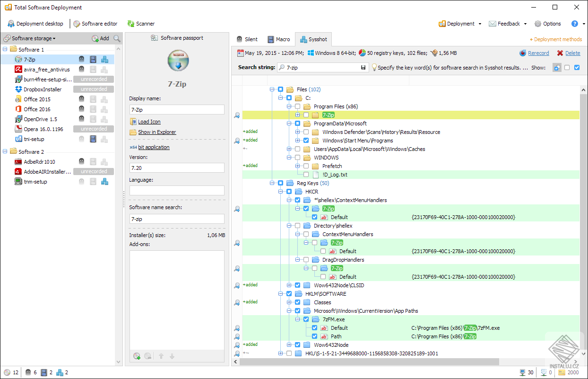Expand the yellow 7-Zip folder node

(298, 115)
